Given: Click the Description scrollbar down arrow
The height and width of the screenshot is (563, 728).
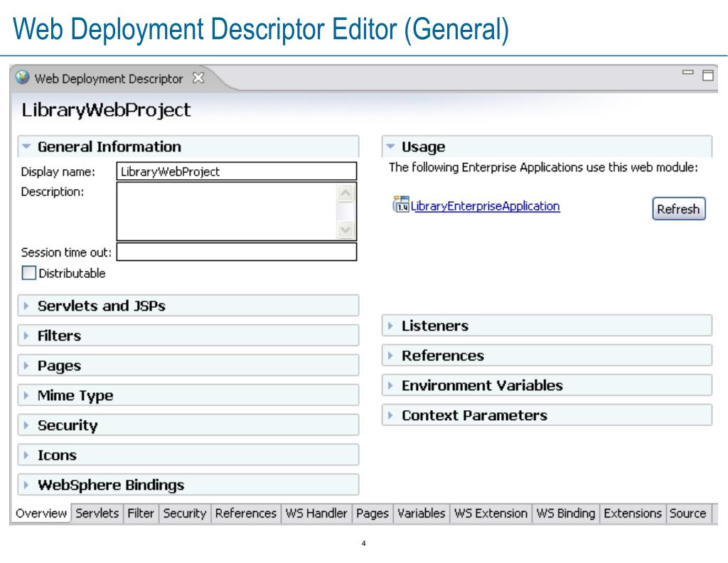Looking at the screenshot, I should tap(346, 230).
